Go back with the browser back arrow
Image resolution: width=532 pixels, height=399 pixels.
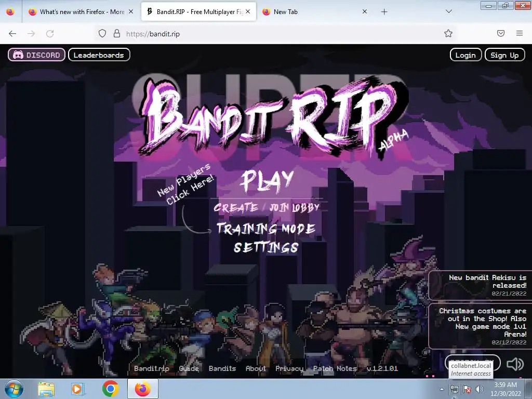coord(12,34)
